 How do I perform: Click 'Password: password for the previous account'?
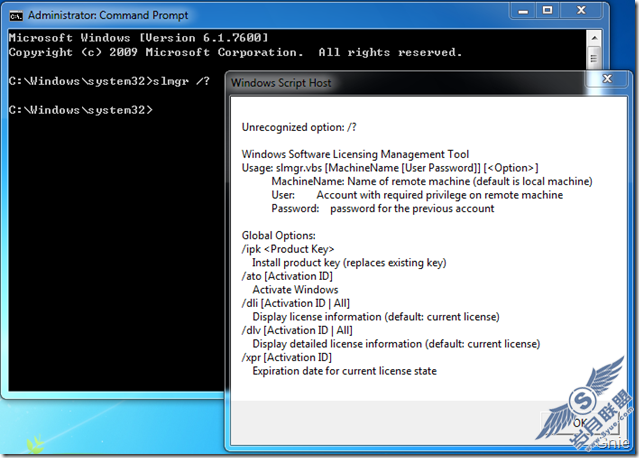click(x=383, y=208)
